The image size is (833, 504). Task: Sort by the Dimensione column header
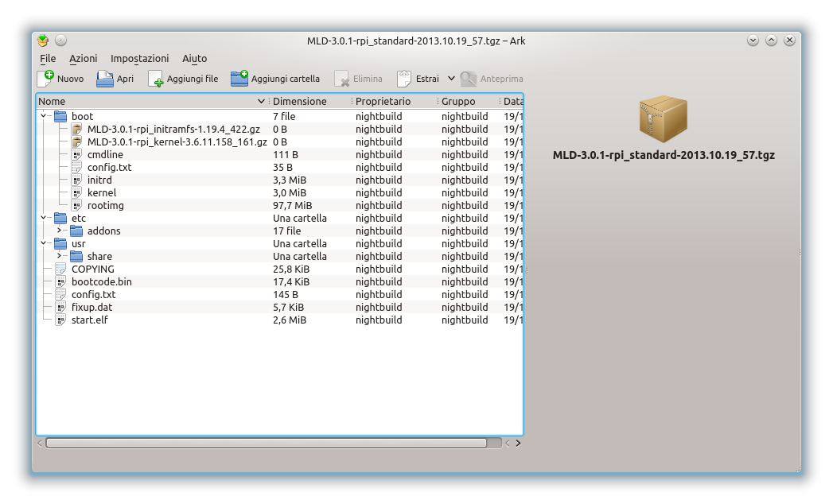309,102
